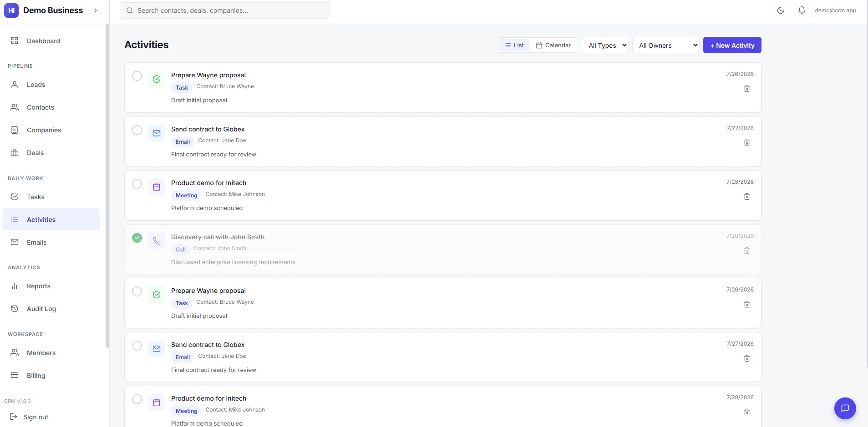This screenshot has height=427, width=868.
Task: Click the 7/20/2026 date
Action: (740, 236)
